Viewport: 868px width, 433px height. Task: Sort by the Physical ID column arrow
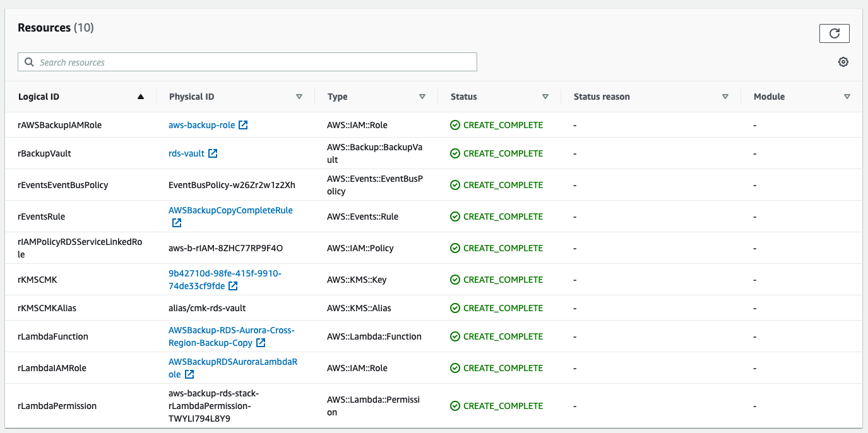299,97
